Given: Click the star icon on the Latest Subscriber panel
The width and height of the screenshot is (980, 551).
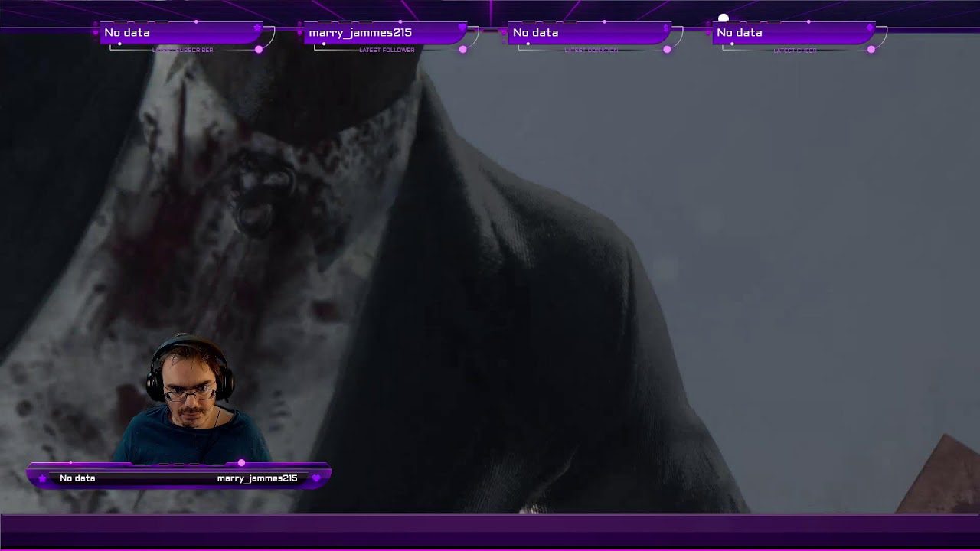Looking at the screenshot, I should point(257,28).
